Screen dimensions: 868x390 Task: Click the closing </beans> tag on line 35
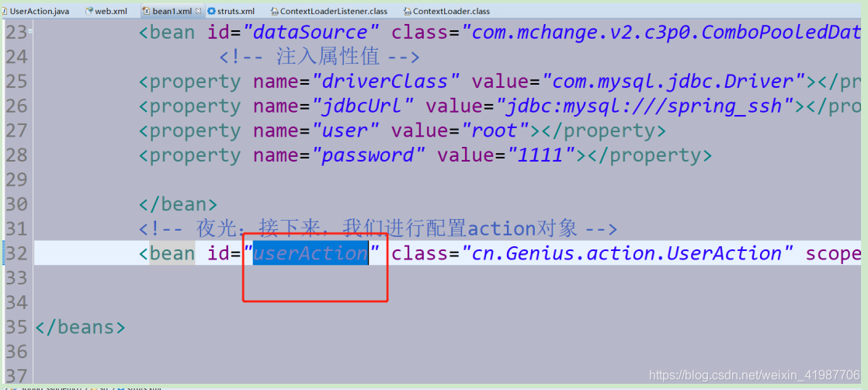click(x=80, y=327)
